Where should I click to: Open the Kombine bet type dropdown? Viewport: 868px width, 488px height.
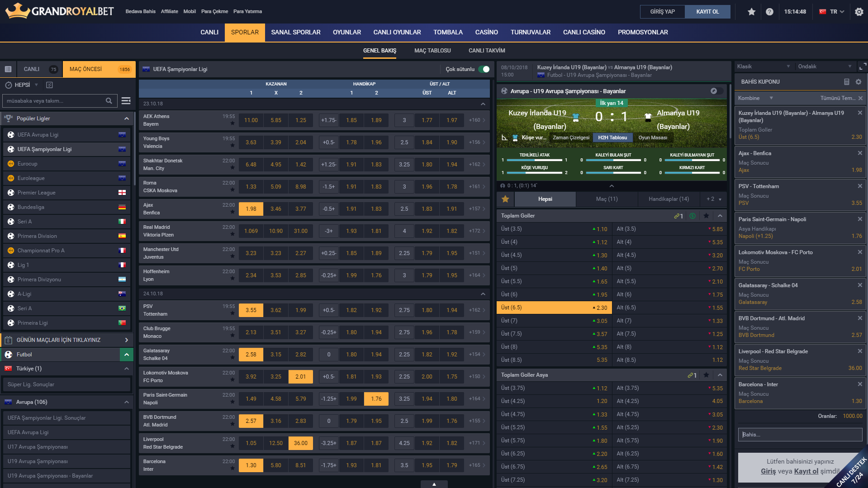pyautogui.click(x=755, y=98)
